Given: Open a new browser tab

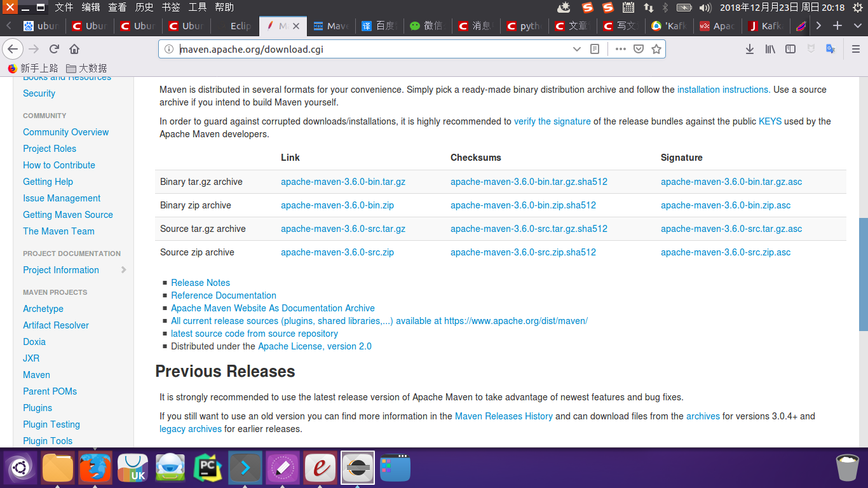Looking at the screenshot, I should click(x=837, y=26).
